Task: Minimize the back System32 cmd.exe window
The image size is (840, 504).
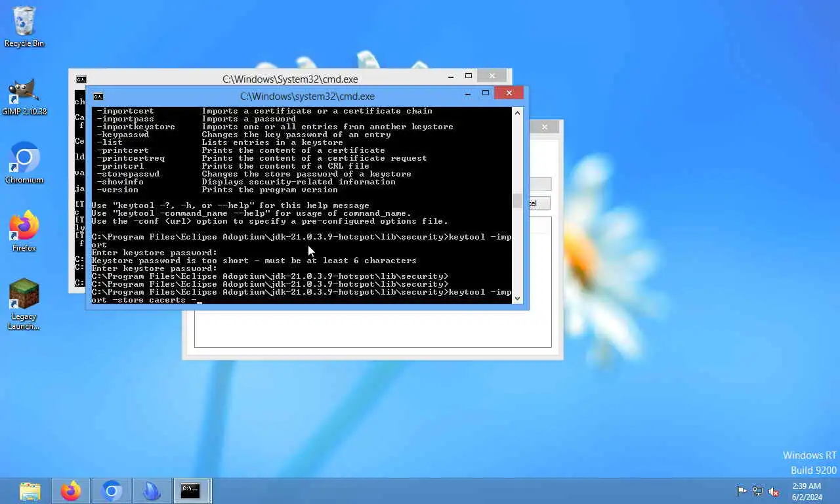Action: (x=451, y=77)
